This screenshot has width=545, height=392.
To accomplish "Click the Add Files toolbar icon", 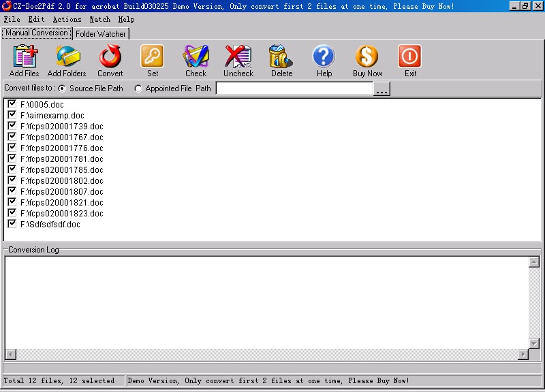I will pos(25,57).
